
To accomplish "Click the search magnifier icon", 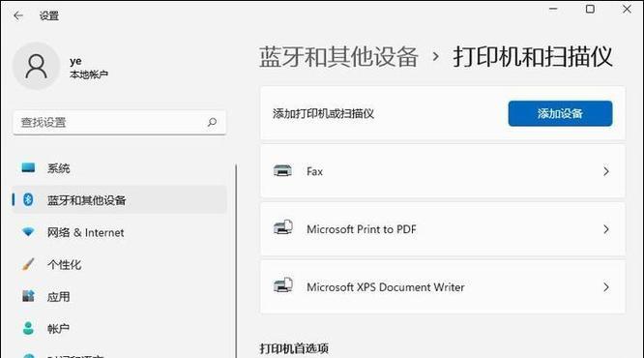I will 212,122.
